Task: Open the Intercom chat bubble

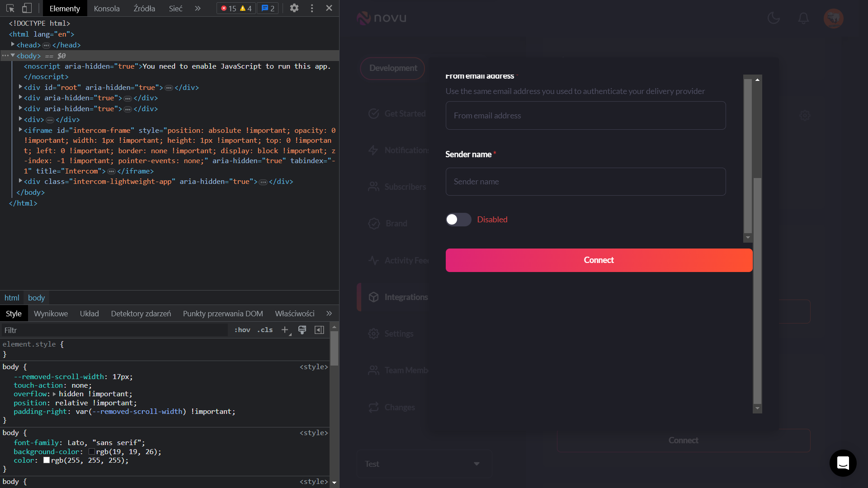Action: coord(843,463)
